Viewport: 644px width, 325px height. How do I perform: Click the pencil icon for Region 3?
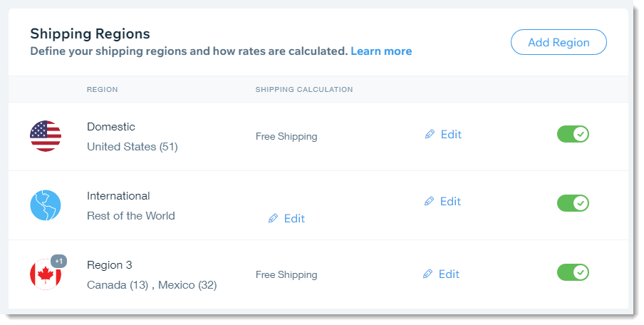tap(427, 274)
